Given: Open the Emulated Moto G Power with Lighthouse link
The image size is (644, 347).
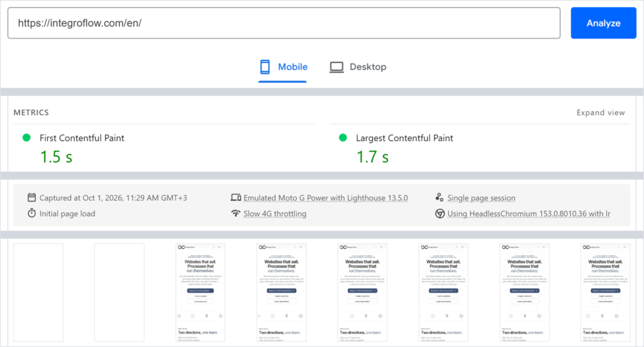Looking at the screenshot, I should (x=326, y=198).
